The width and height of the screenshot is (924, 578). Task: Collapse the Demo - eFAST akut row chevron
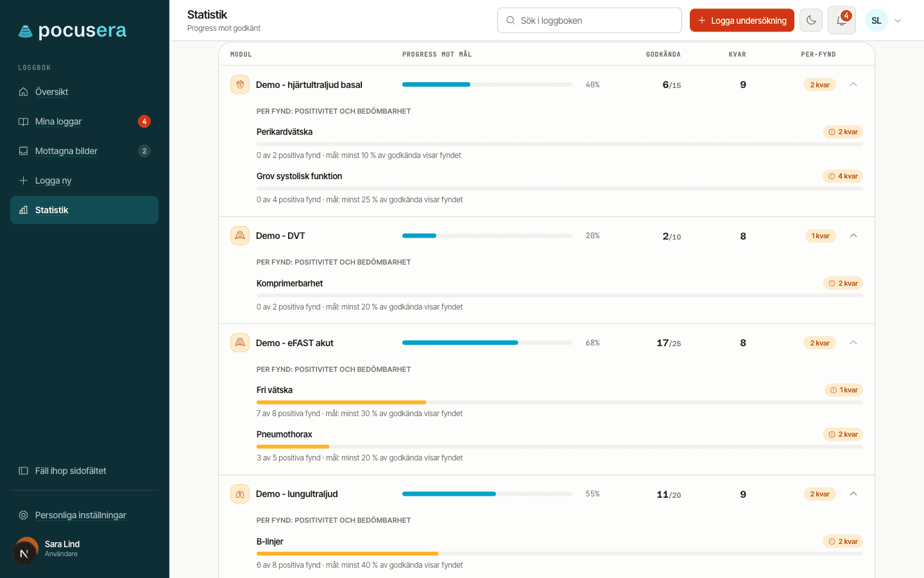coord(853,343)
